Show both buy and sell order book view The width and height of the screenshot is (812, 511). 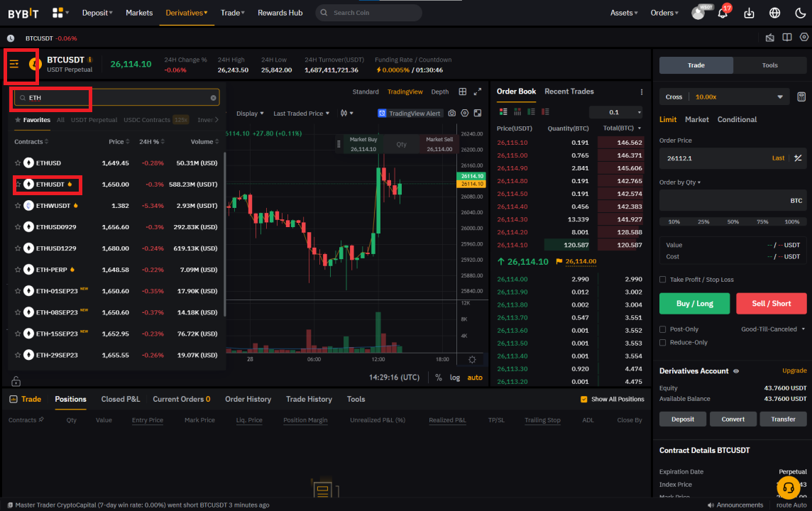pyautogui.click(x=503, y=112)
